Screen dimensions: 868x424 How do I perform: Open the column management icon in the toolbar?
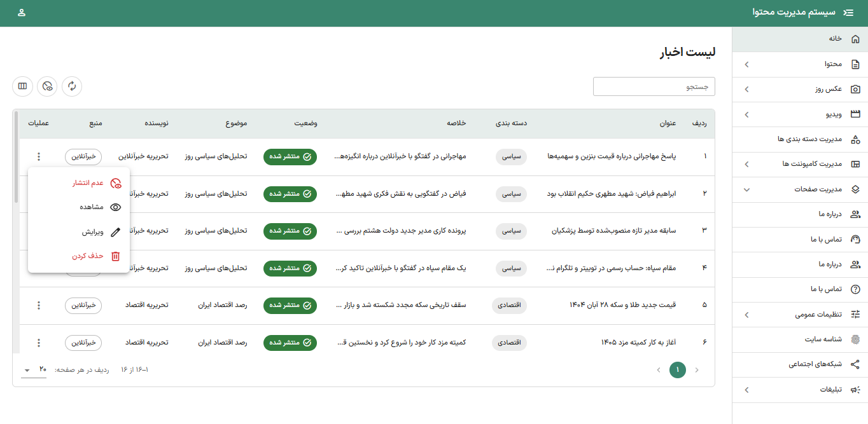coord(22,86)
